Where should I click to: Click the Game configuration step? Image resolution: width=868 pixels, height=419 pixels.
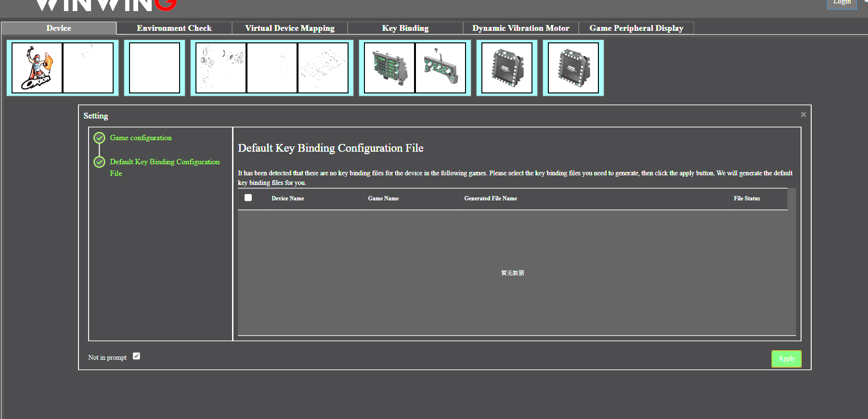point(141,138)
